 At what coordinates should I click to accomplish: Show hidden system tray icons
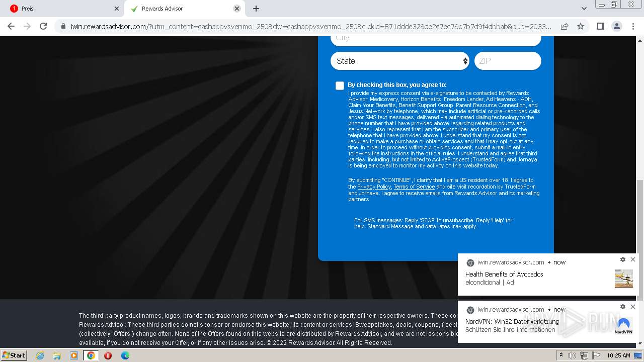[x=561, y=355]
